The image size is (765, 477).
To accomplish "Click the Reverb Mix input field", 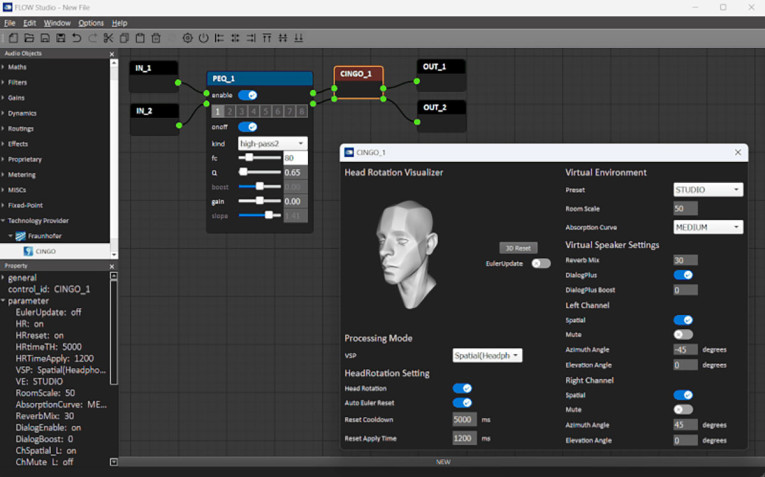I will click(684, 260).
